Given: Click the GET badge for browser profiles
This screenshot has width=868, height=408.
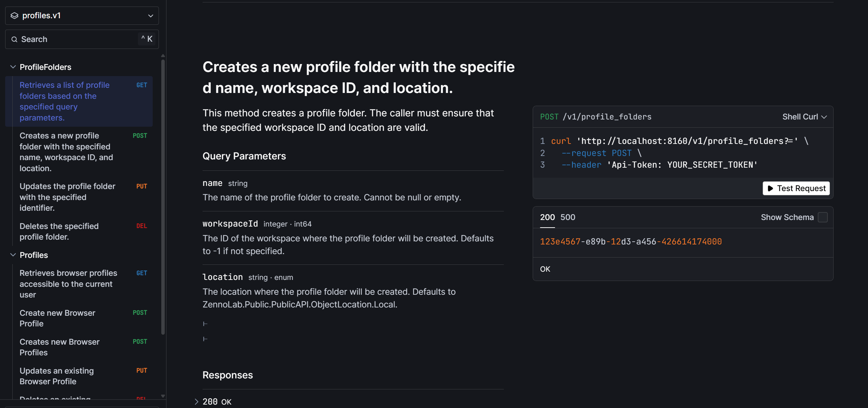Looking at the screenshot, I should [x=142, y=273].
